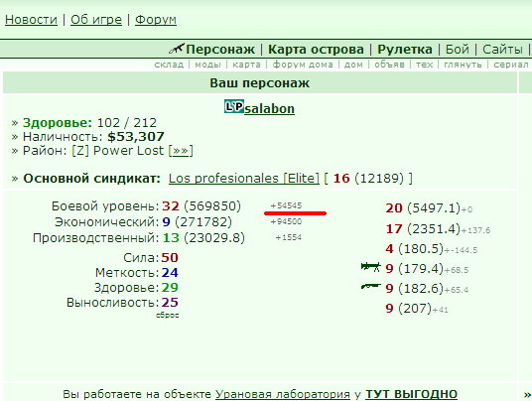The height and width of the screenshot is (401, 532).
Task: Click the cash amount $53,307
Action: tap(136, 137)
